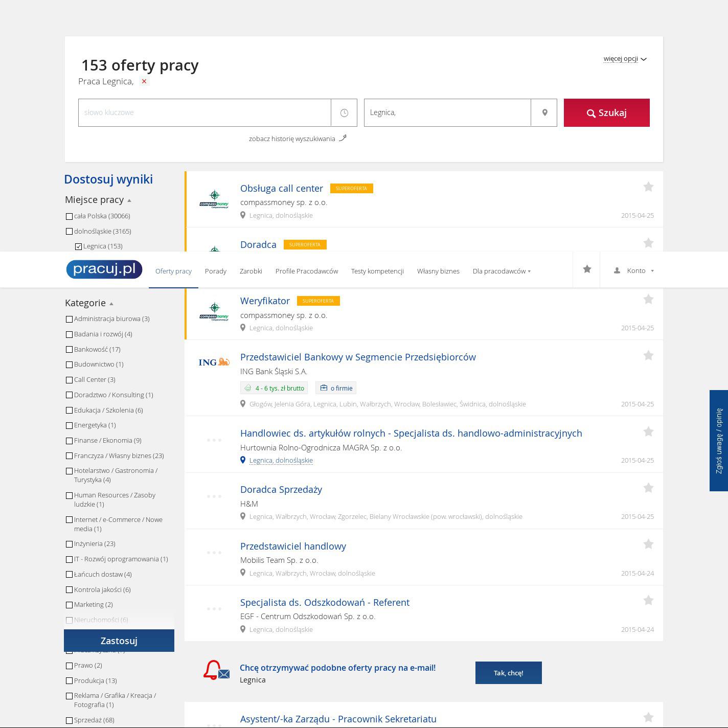The width and height of the screenshot is (728, 728).
Task: Expand the więcej opcji dropdown
Action: [x=625, y=59]
